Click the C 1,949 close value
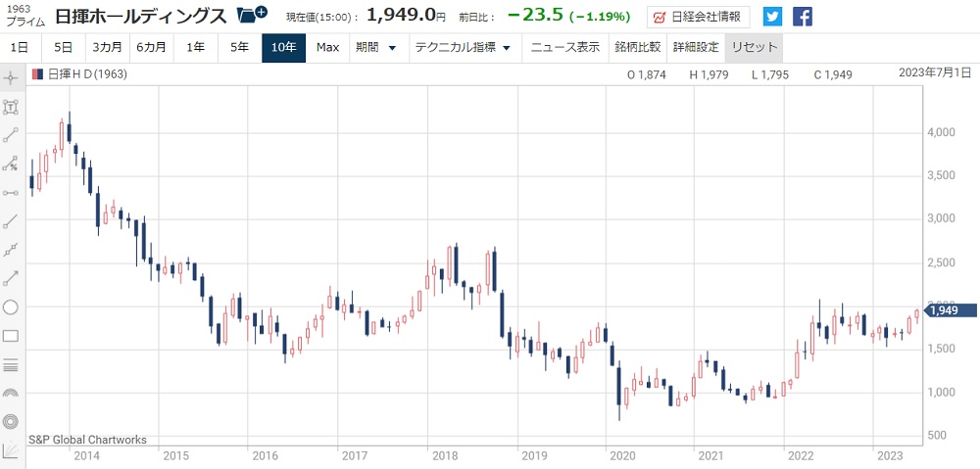Viewport: 980px width, 469px height. 832,75
